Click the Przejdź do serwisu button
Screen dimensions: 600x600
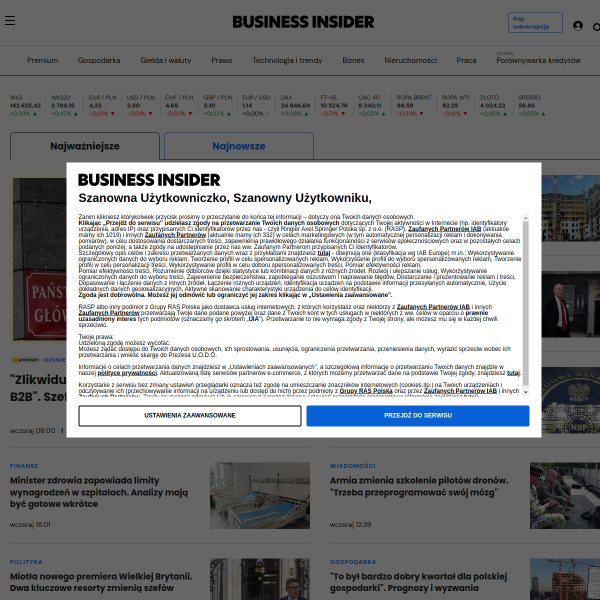coord(418,416)
